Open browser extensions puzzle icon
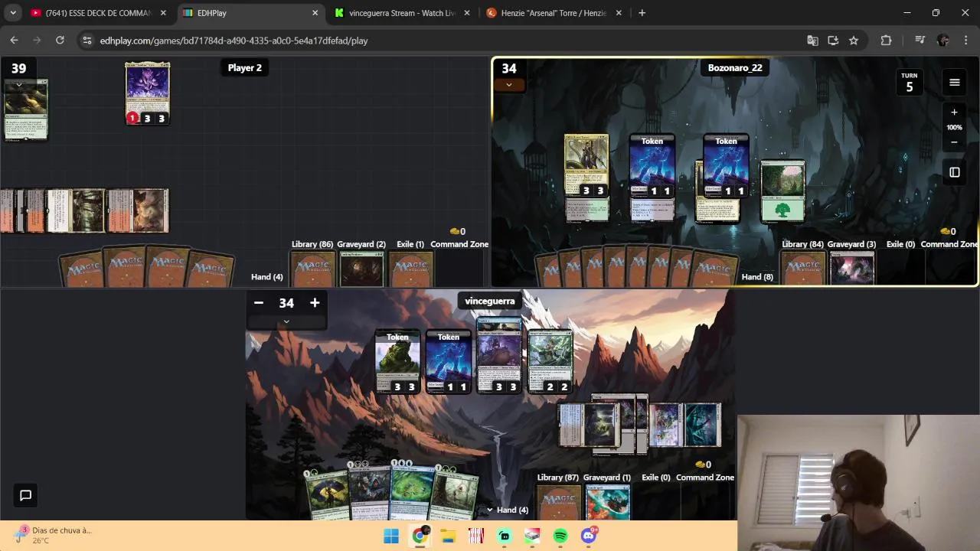The image size is (980, 551). (887, 41)
